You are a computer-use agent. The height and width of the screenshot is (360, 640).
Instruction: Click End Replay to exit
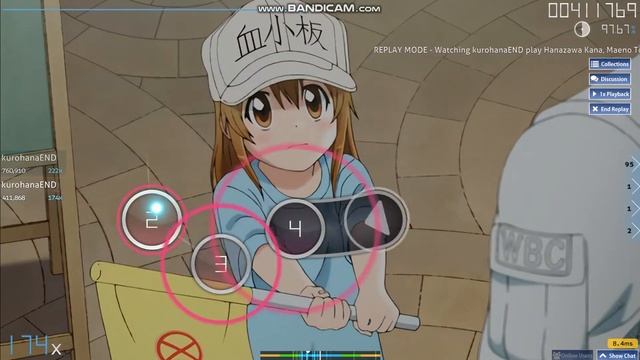[610, 109]
